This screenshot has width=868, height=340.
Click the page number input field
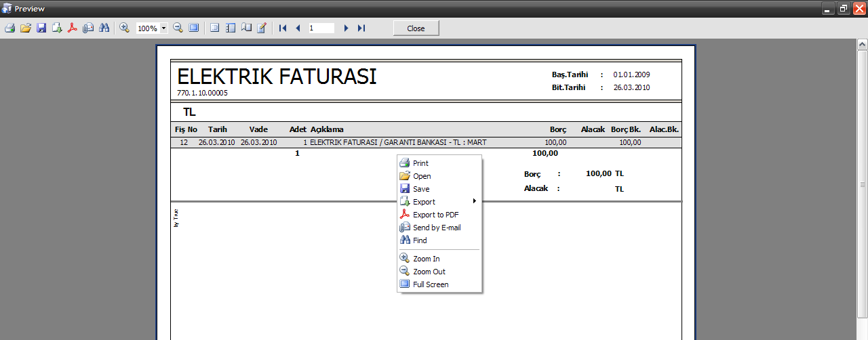click(321, 28)
